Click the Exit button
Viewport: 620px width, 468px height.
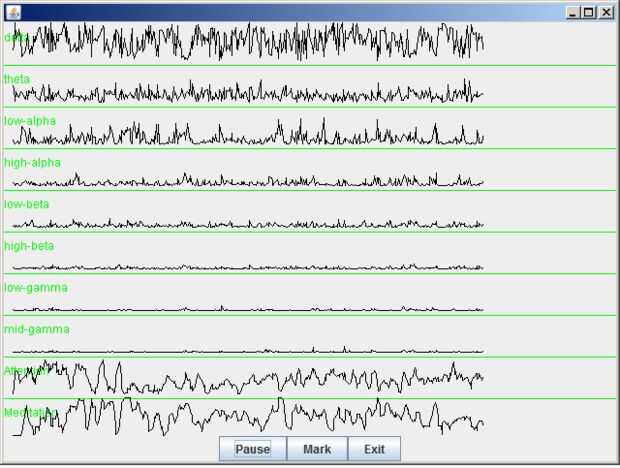coord(374,449)
